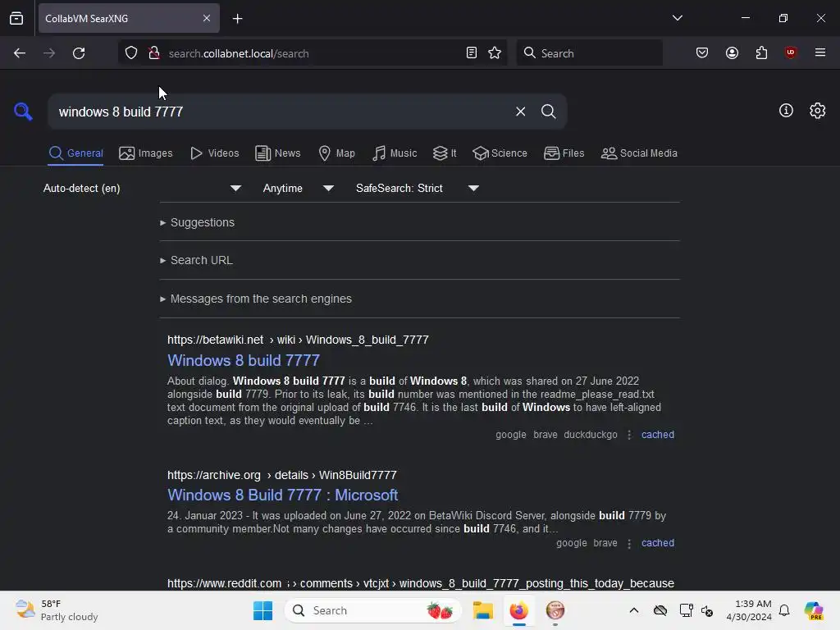Select the General search tab
This screenshot has width=840, height=630.
tap(75, 153)
